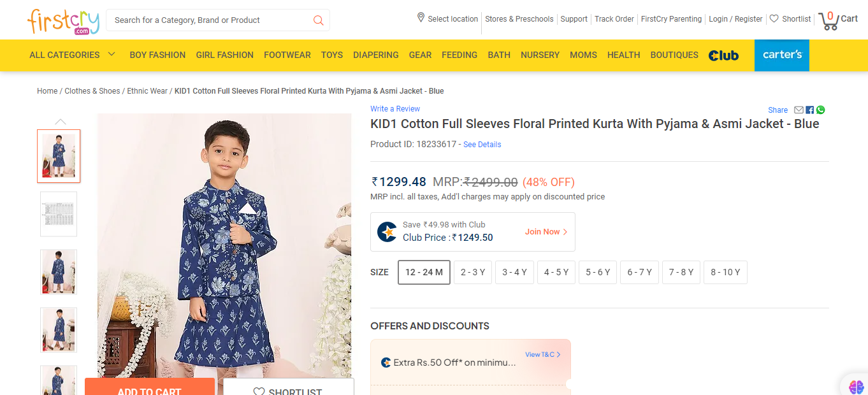868x395 pixels.
Task: Share product on Facebook icon
Action: coord(810,110)
